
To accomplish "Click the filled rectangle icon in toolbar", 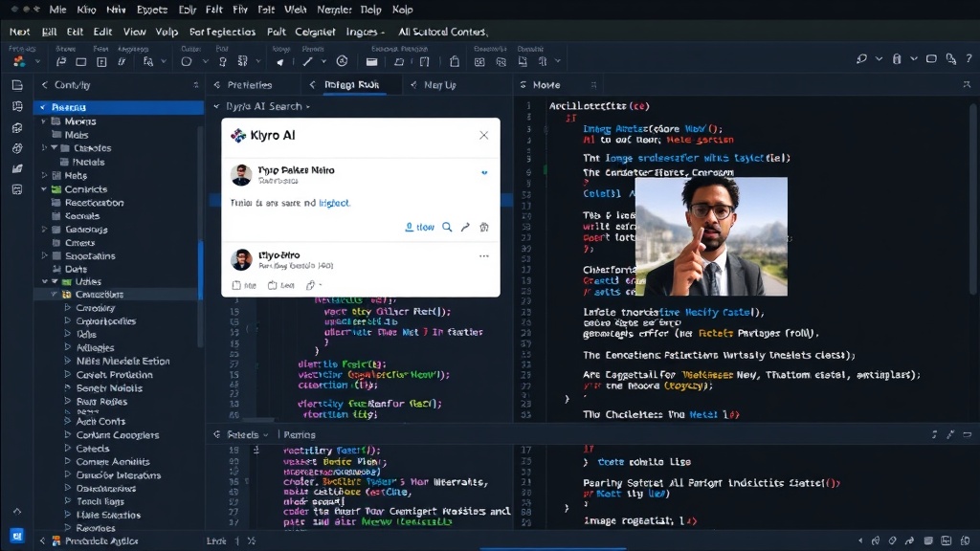I will point(372,61).
